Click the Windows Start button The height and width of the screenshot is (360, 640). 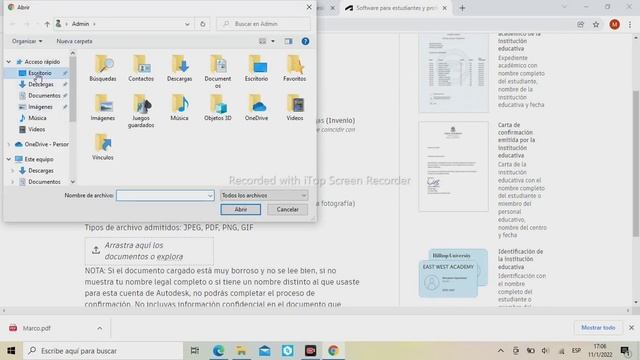pos(11,351)
